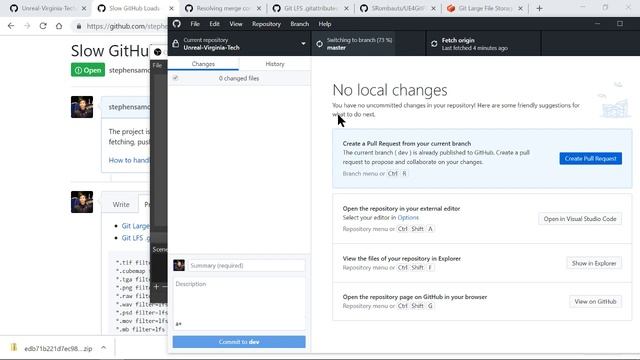The image size is (640, 360).
Task: Click the downloaded zip file icon
Action: (x=14, y=348)
